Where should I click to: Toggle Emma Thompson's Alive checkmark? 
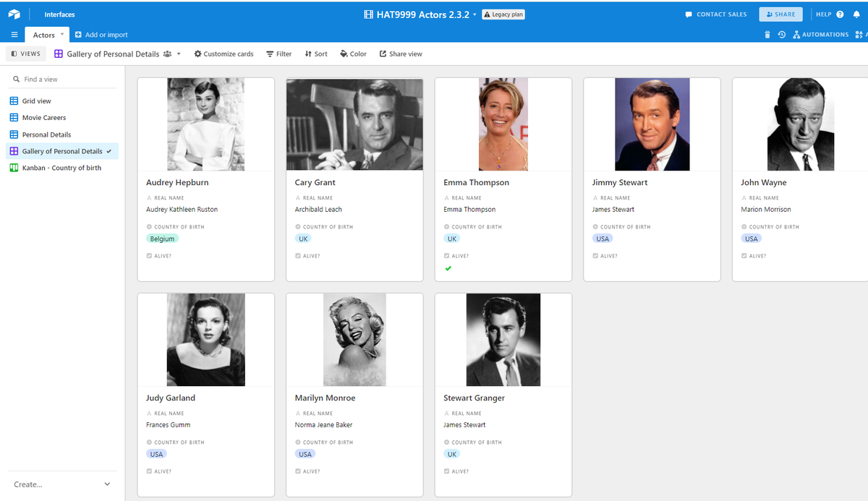(x=448, y=268)
